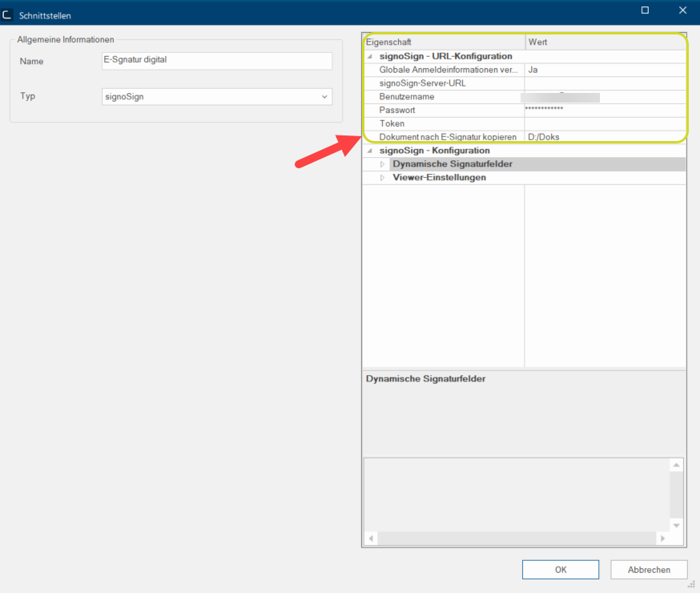Image resolution: width=700 pixels, height=593 pixels.
Task: Close the Schnittstellen dialog
Action: (x=682, y=10)
